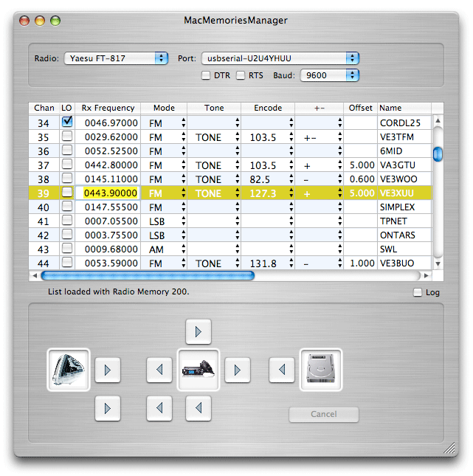This screenshot has width=473, height=476.
Task: Click the Encode column header
Action: click(x=268, y=108)
